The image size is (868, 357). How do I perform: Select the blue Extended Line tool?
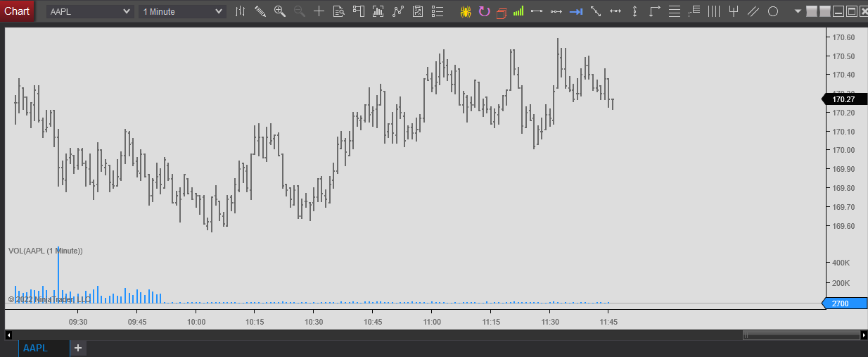click(576, 11)
